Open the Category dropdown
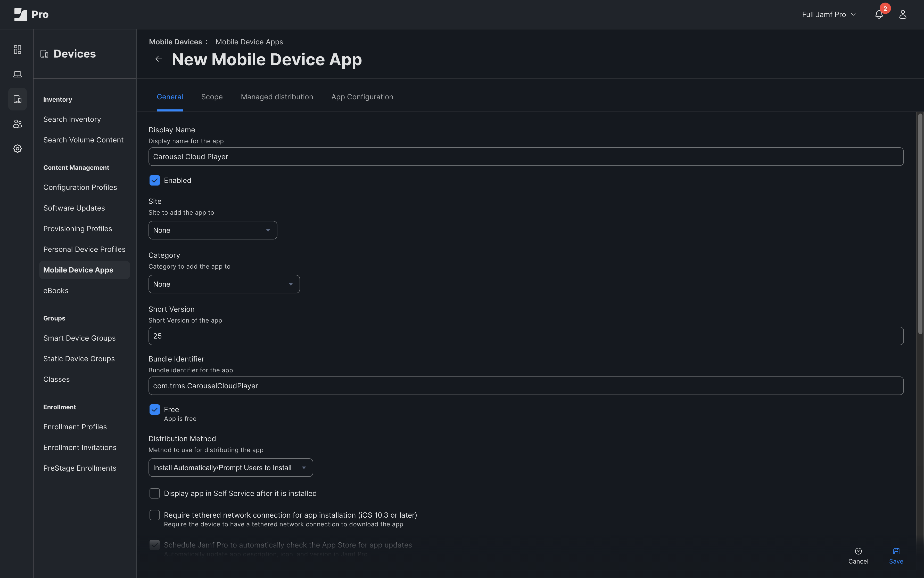The height and width of the screenshot is (578, 924). [224, 284]
